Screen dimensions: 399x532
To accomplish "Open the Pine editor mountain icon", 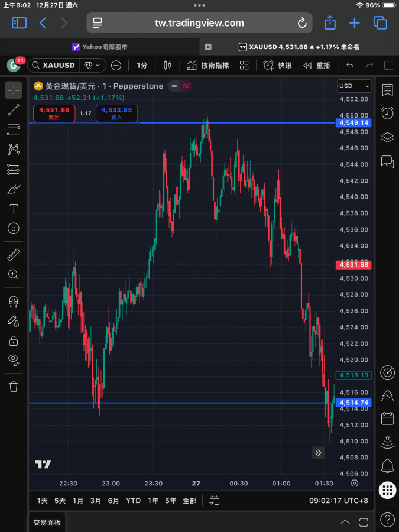I will 387,395.
